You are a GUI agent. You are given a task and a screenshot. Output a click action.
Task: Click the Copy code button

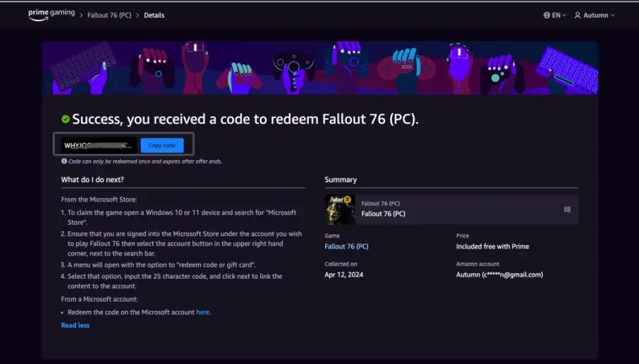(x=162, y=145)
